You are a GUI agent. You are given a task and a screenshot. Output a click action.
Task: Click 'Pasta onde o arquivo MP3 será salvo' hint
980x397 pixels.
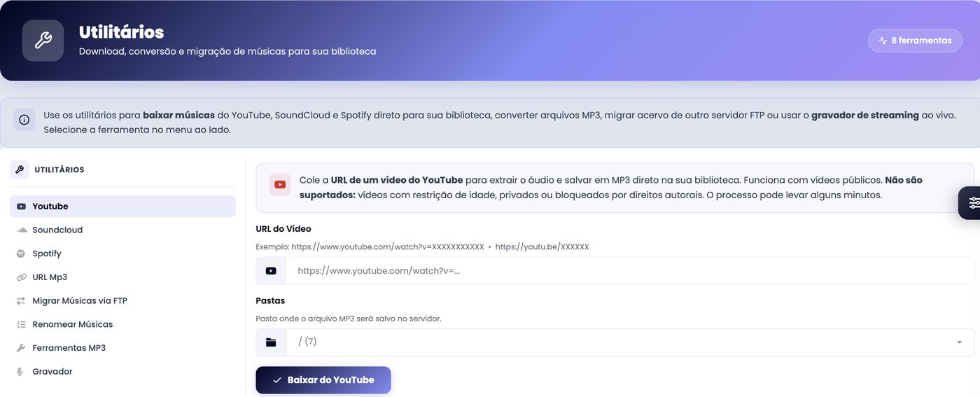pyautogui.click(x=349, y=319)
